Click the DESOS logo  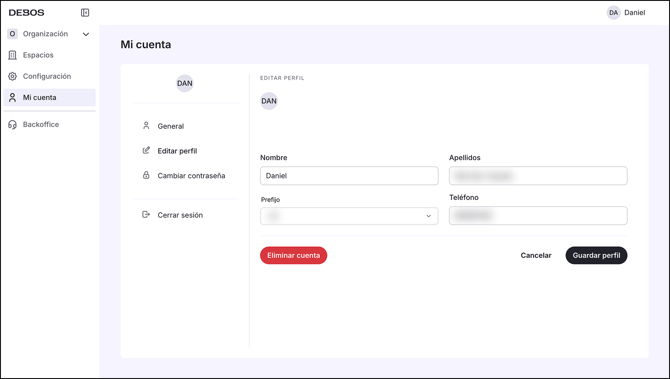point(26,13)
